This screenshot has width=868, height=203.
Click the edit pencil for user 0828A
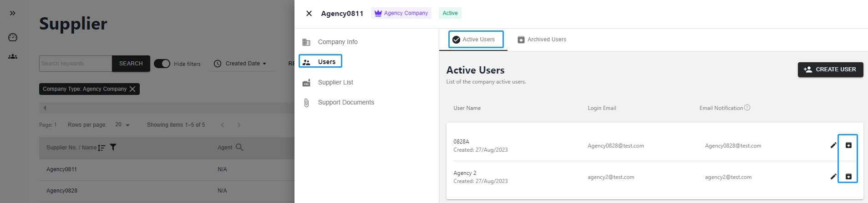coord(833,145)
